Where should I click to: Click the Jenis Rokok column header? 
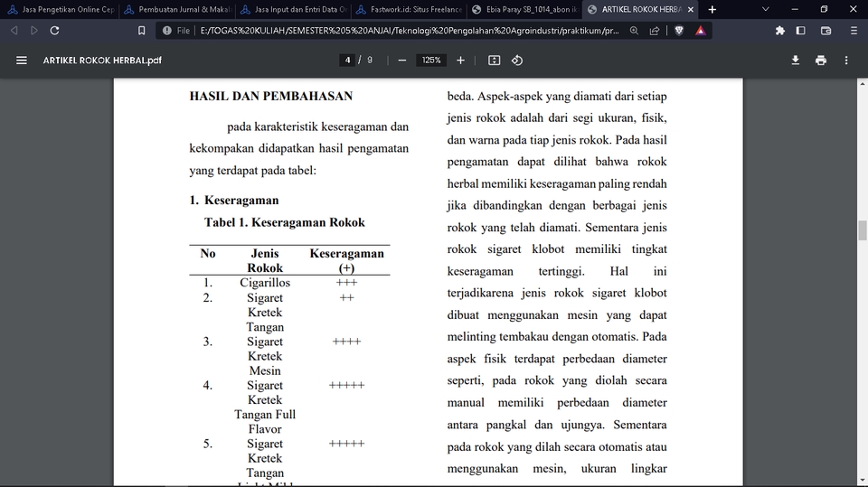click(265, 260)
